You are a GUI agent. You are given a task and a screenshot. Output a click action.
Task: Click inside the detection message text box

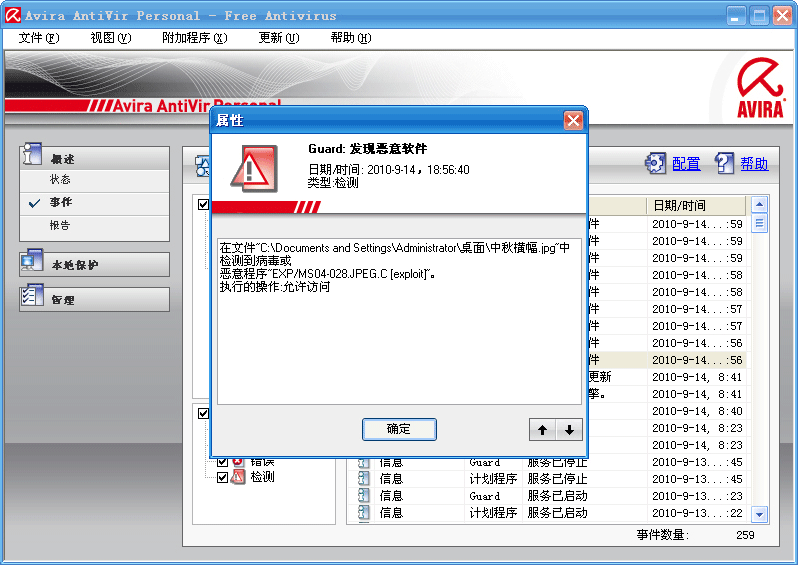(399, 321)
